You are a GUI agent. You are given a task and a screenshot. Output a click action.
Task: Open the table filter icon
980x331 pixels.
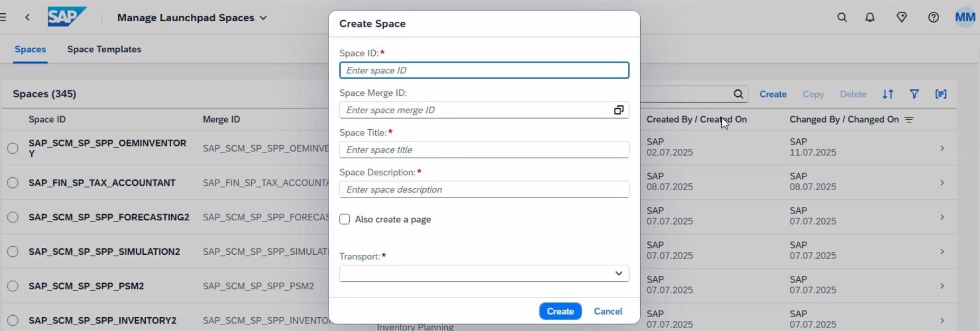[914, 94]
